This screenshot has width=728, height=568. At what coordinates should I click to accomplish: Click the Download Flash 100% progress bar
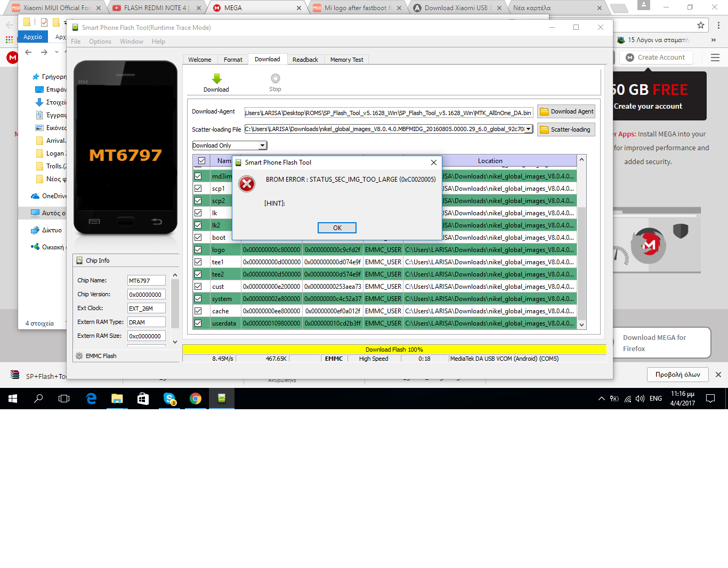pos(394,350)
